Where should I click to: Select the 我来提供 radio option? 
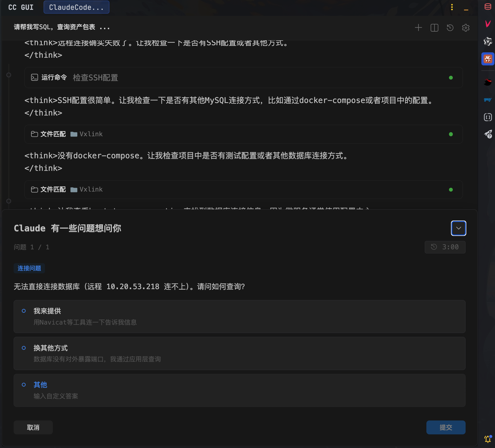pyautogui.click(x=24, y=311)
